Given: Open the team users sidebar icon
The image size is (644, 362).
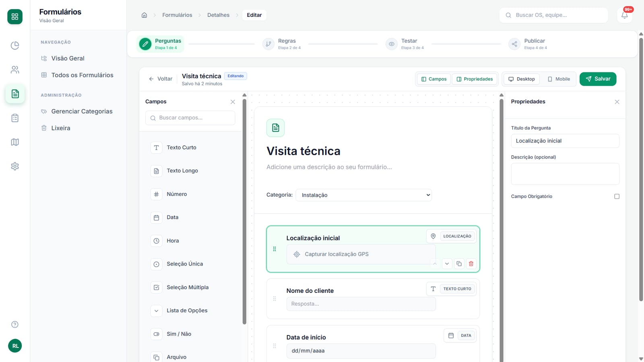Looking at the screenshot, I should click(x=15, y=70).
